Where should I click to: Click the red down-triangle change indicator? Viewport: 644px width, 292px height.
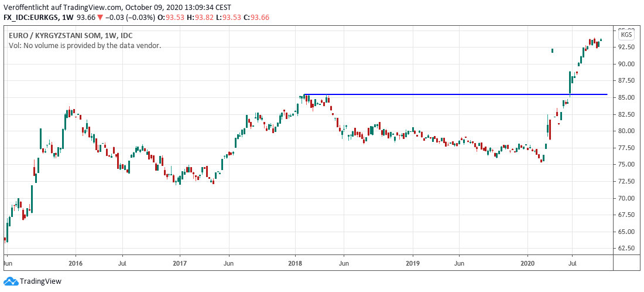(100, 17)
